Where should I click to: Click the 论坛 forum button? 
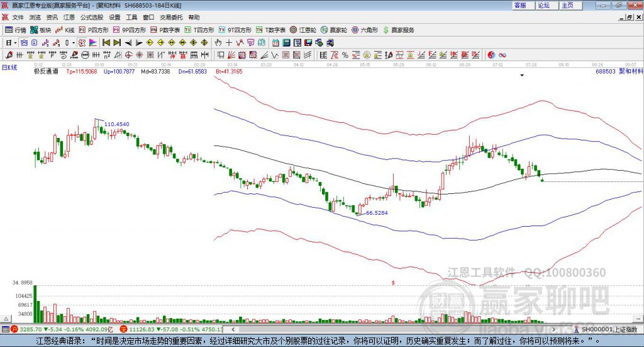click(x=547, y=5)
